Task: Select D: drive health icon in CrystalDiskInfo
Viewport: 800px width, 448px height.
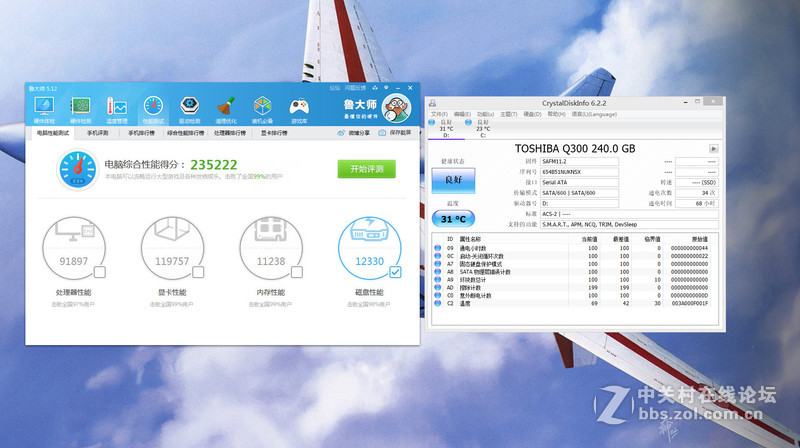Action: (432, 122)
